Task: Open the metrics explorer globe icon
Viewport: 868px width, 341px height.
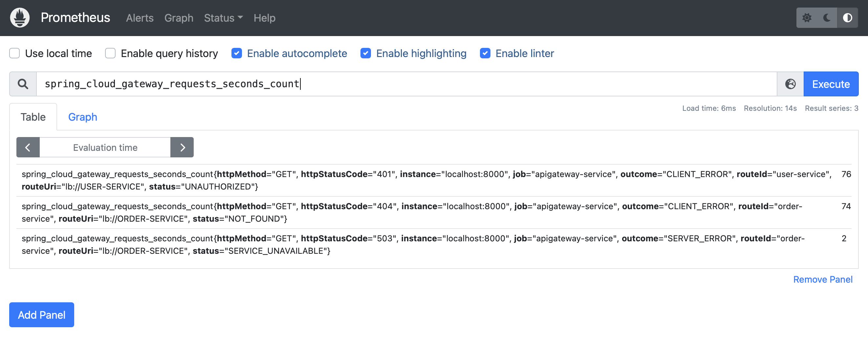Action: [790, 84]
